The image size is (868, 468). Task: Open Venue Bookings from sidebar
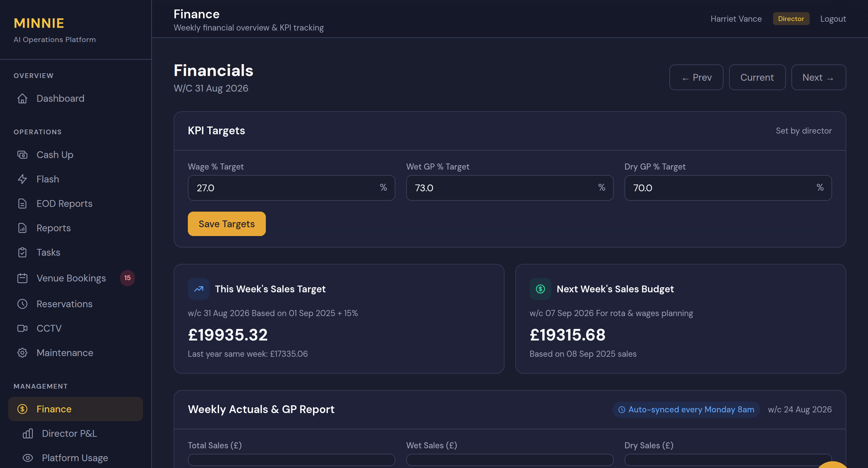[x=76, y=278]
